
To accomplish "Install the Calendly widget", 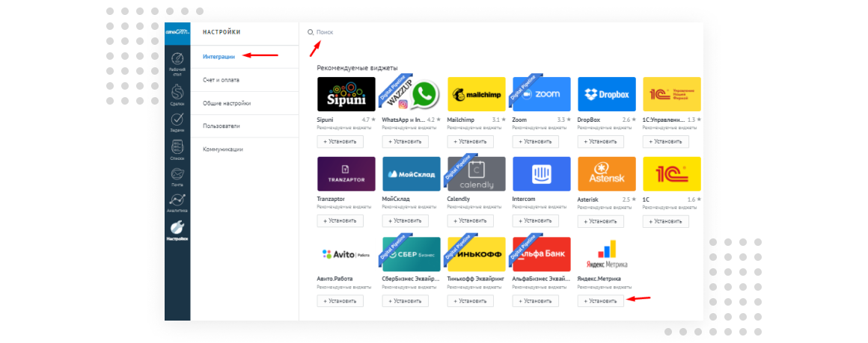I will click(471, 220).
